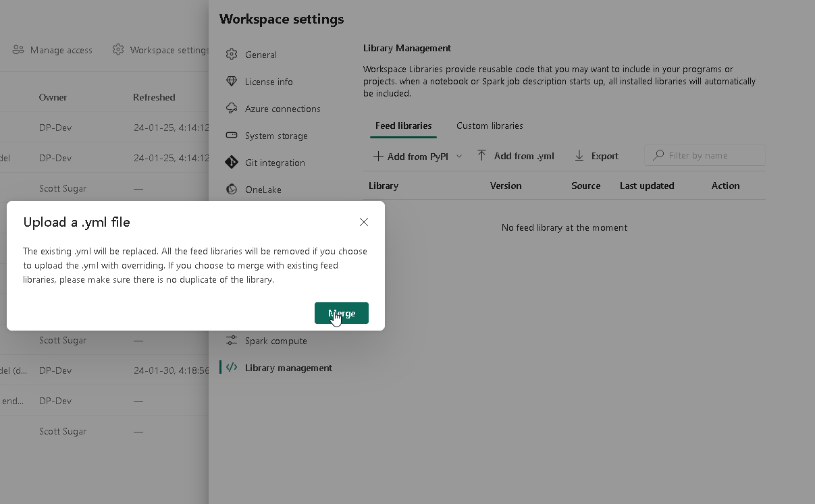Image resolution: width=815 pixels, height=504 pixels.
Task: Click the Filter by name search field
Action: [x=704, y=155]
